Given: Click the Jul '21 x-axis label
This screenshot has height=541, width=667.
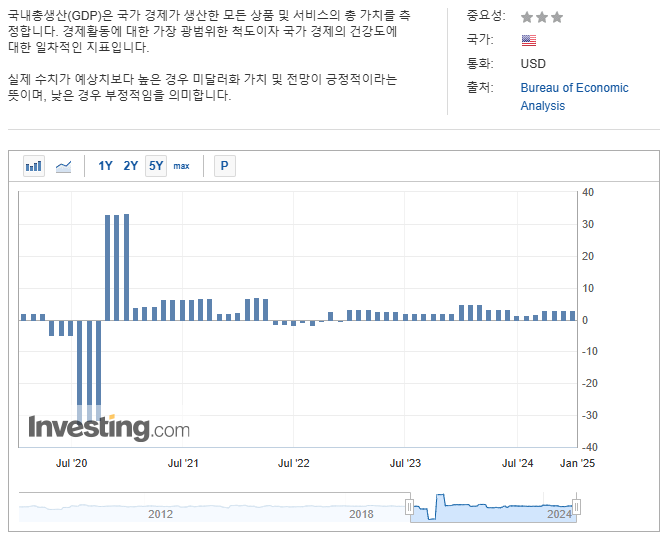Looking at the screenshot, I should tap(183, 463).
